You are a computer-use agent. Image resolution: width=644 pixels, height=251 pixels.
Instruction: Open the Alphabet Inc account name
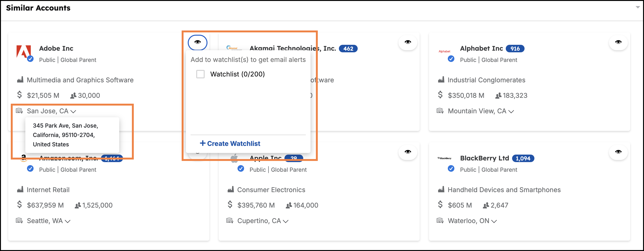[481, 48]
